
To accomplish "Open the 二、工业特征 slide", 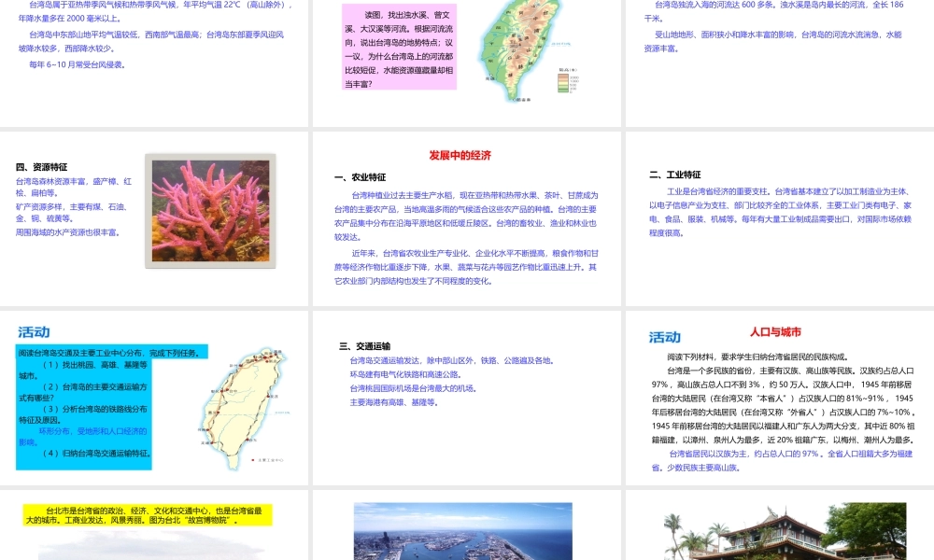I will (x=780, y=218).
